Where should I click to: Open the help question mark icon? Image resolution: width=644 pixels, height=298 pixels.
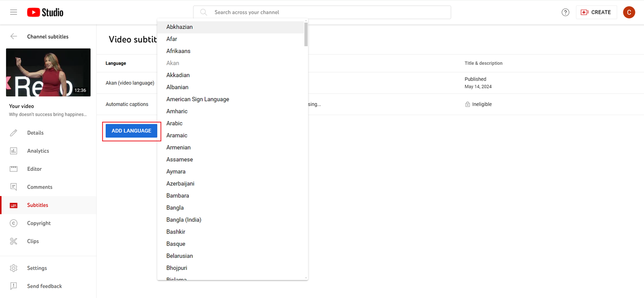pyautogui.click(x=566, y=12)
